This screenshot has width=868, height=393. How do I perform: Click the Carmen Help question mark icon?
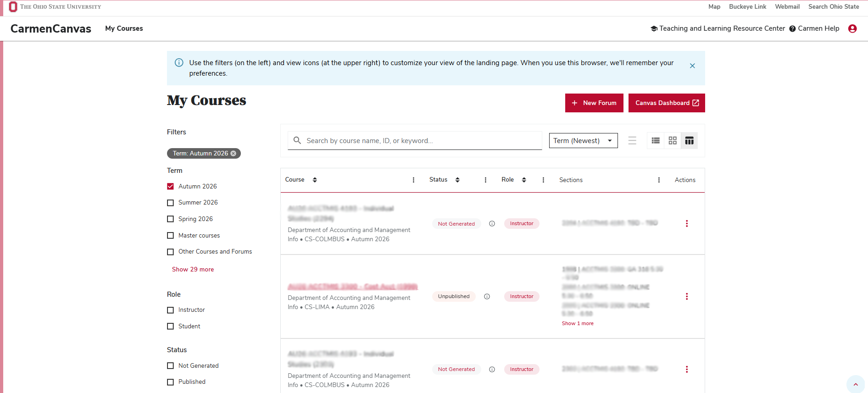click(x=792, y=28)
